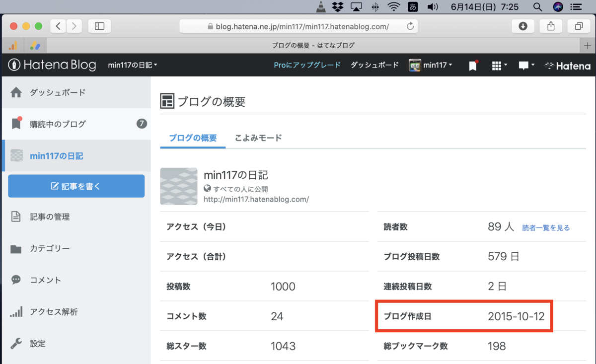
Task: Click the 連続投稿日数 value 2 日
Action: point(497,287)
